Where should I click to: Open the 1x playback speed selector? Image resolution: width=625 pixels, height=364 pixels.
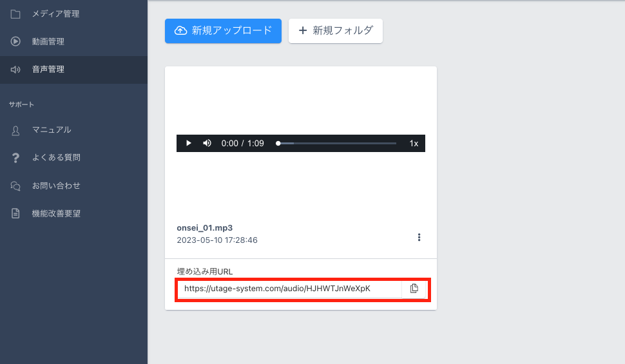coord(414,143)
